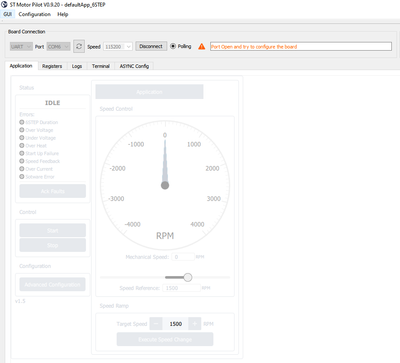Decrease target speed with minus button
Image resolution: width=400 pixels, height=363 pixels.
156,324
